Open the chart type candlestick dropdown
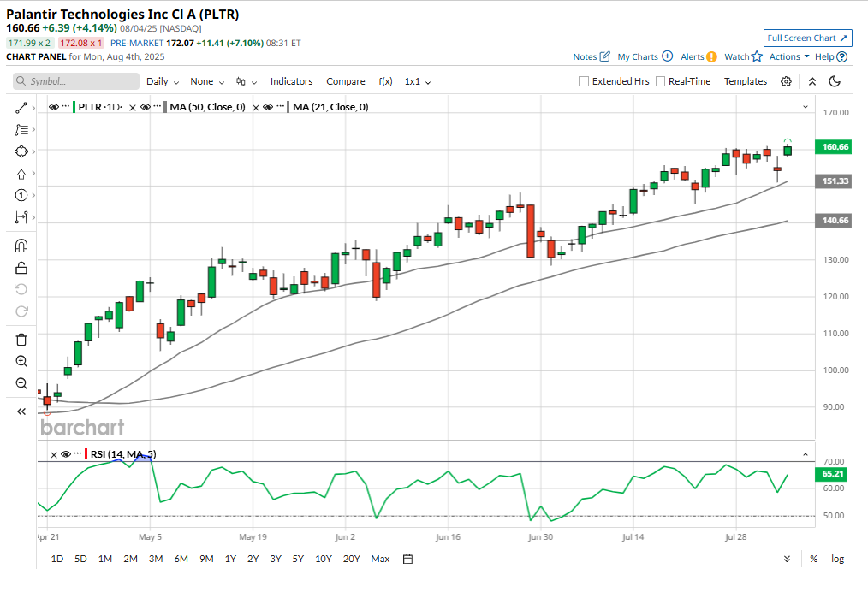The image size is (868, 598). (247, 82)
